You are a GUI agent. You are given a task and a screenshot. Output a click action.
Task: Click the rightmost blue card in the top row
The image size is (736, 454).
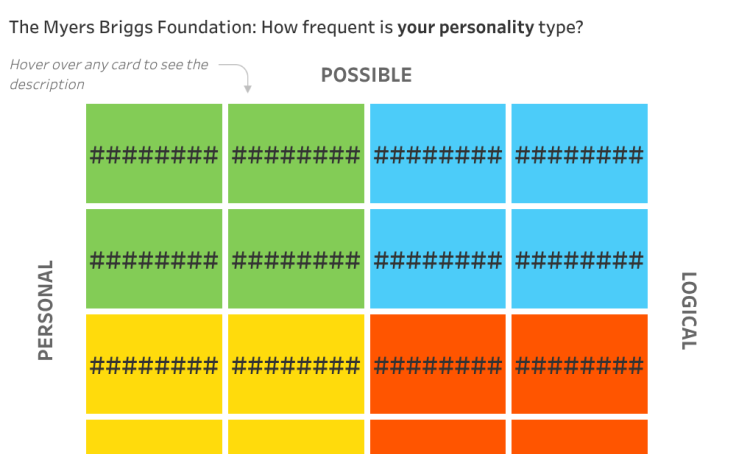580,154
